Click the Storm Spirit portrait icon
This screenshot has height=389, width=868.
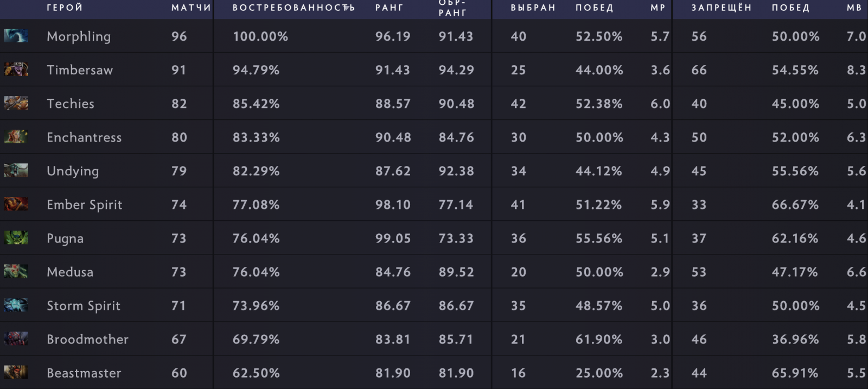(16, 305)
